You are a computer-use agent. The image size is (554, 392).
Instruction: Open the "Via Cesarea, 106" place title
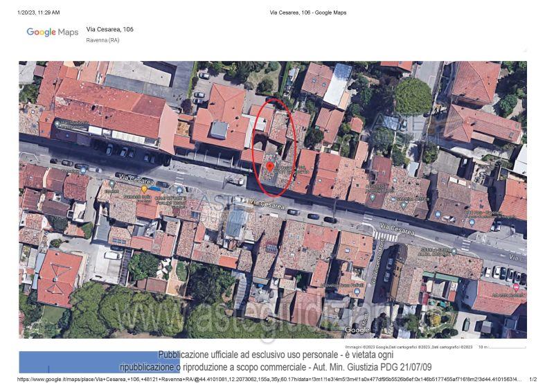[x=109, y=30]
